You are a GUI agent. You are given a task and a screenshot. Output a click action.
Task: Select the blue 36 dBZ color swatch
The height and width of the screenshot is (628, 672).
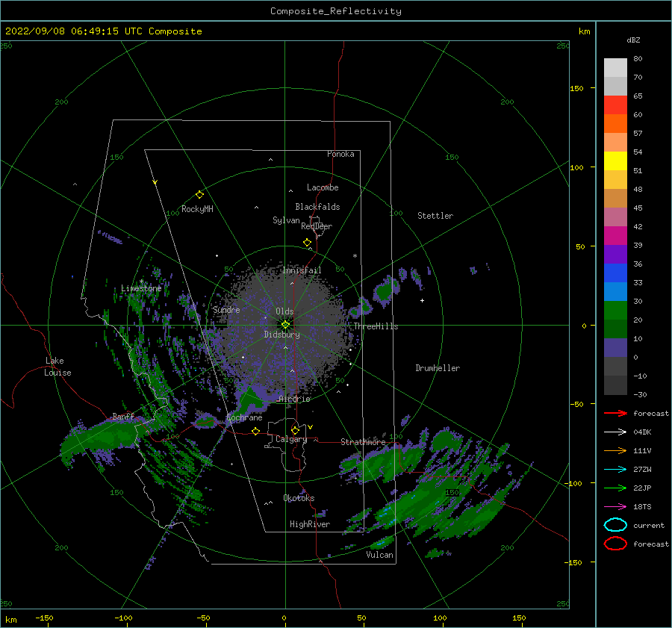[615, 273]
